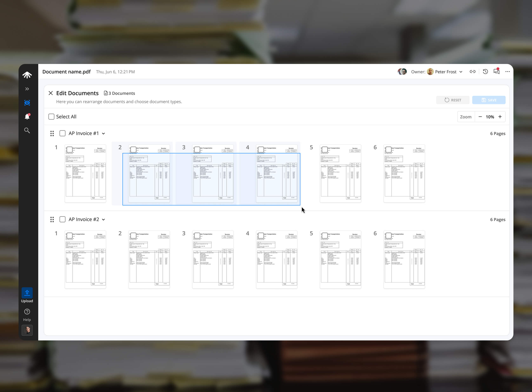Expand the AP Invoice #2 type dropdown
Screen dimensions: 532x392
point(104,220)
